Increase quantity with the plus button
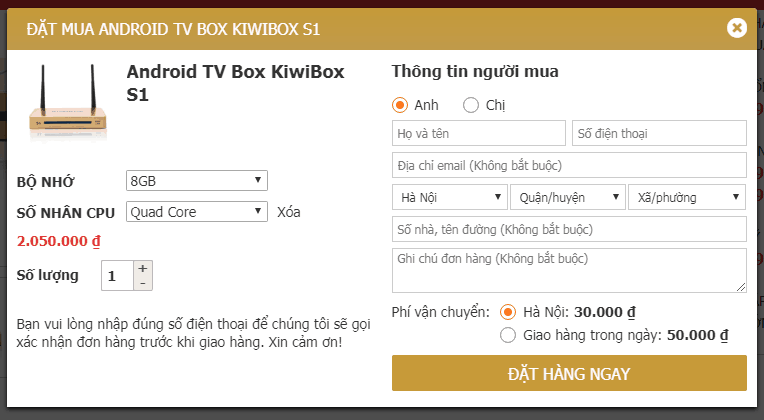Image resolution: width=764 pixels, height=420 pixels. pos(143,268)
